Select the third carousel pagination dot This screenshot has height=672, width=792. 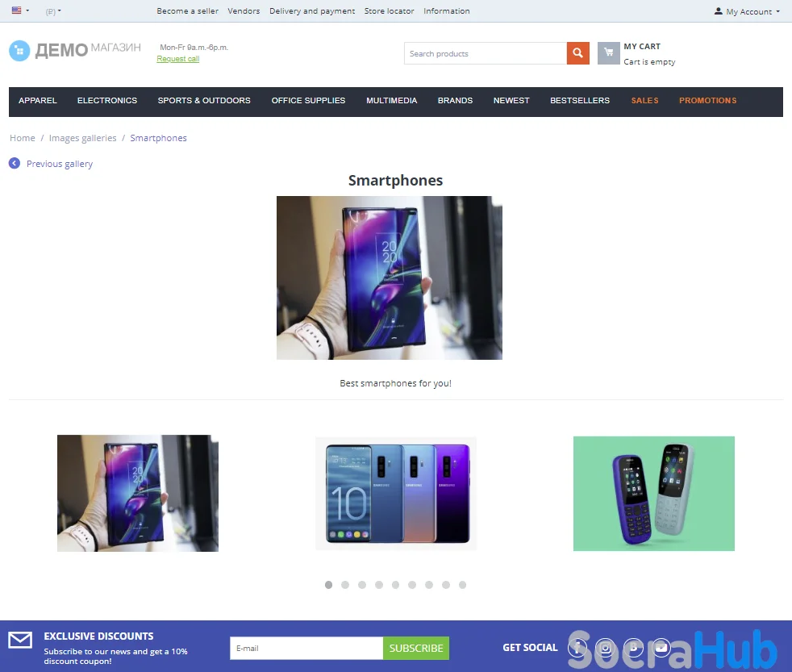[362, 585]
